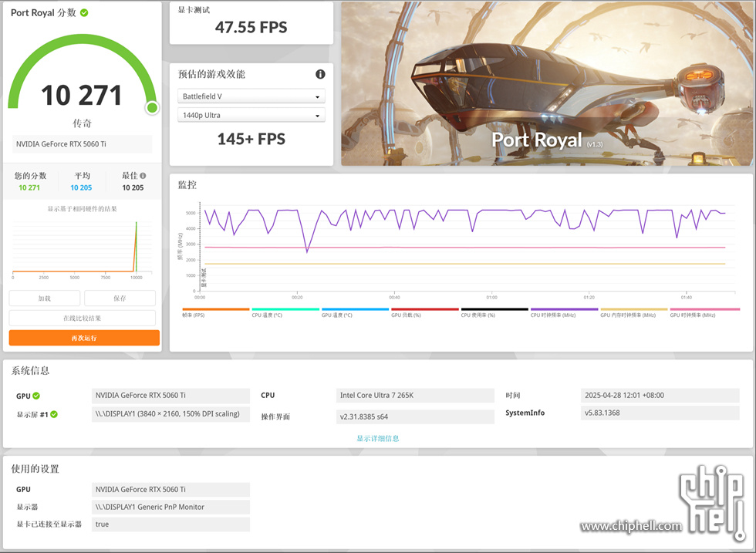Toggle the pink GPU 时钟频率 (MHz) legend swatch
The height and width of the screenshot is (553, 756).
coord(704,309)
